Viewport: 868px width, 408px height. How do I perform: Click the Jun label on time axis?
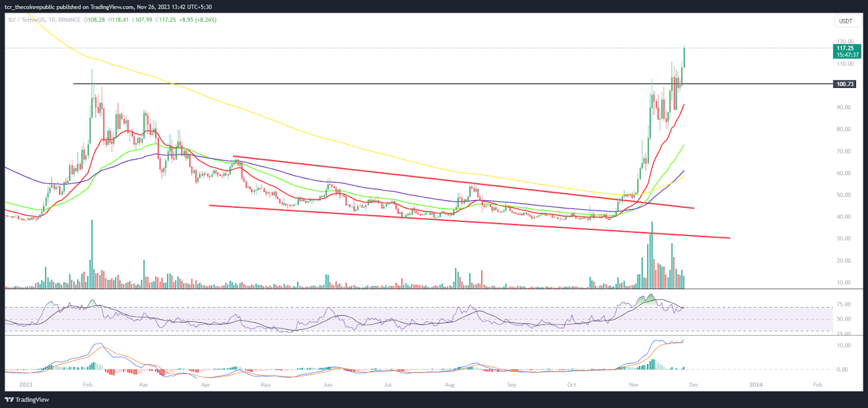328,385
